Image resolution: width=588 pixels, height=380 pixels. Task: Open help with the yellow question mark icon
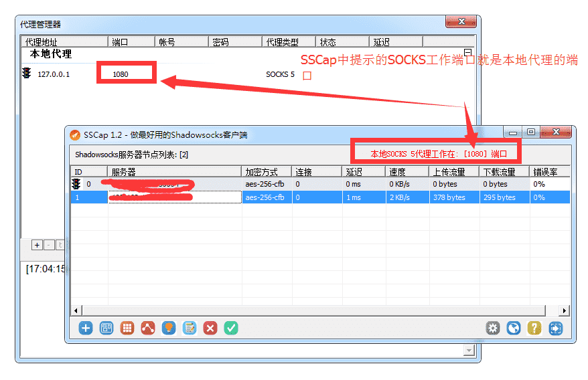(x=534, y=328)
